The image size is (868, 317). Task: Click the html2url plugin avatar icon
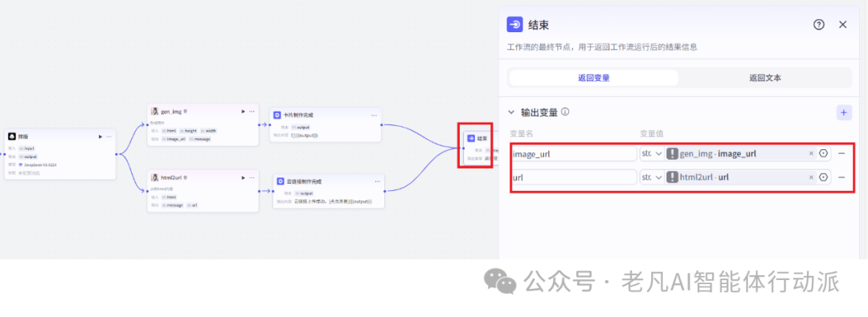tap(155, 177)
